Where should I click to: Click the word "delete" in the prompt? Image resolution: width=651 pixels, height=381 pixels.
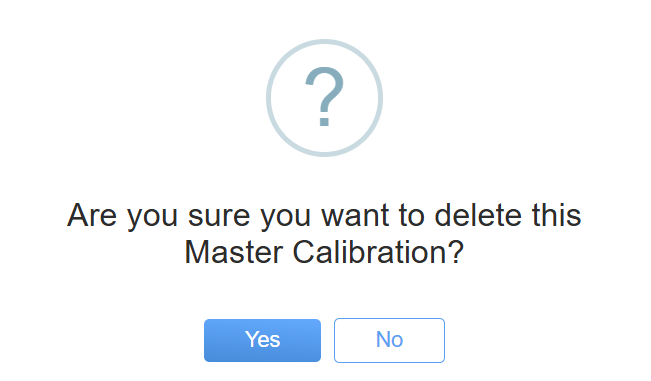pos(478,215)
